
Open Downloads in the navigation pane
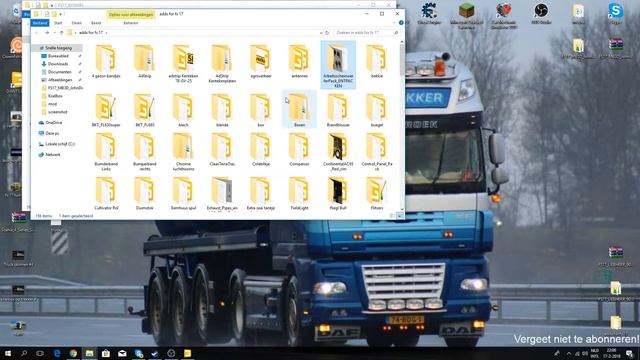(58, 64)
